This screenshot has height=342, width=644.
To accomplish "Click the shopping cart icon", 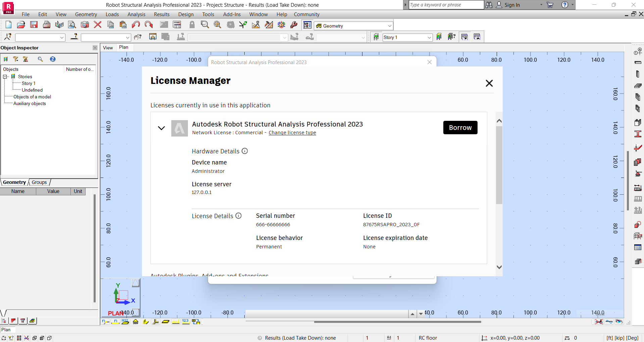I will tap(550, 5).
